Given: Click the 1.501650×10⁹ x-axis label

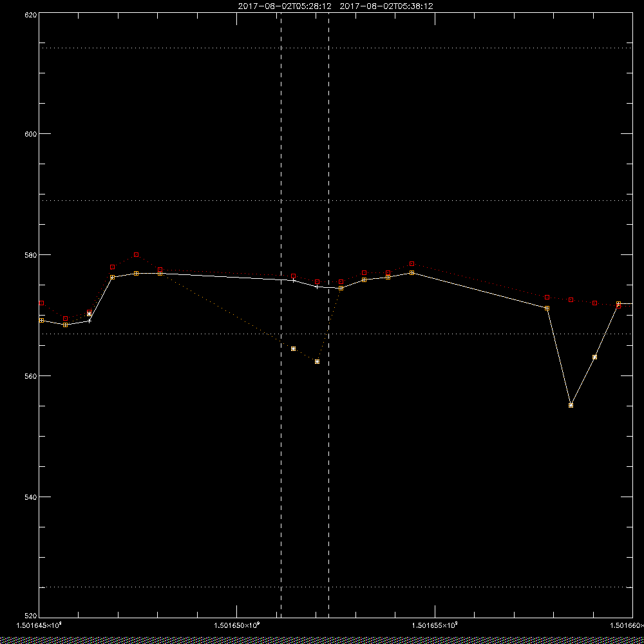Looking at the screenshot, I should pyautogui.click(x=237, y=625).
